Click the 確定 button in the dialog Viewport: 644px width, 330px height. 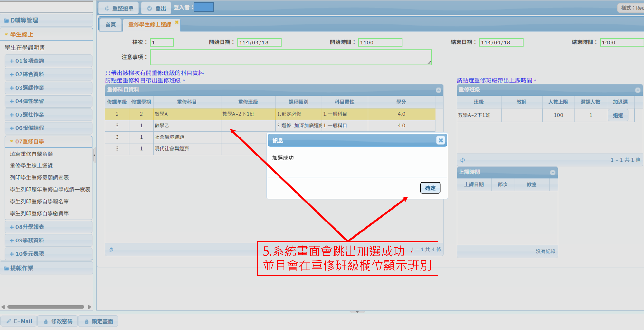tap(430, 188)
